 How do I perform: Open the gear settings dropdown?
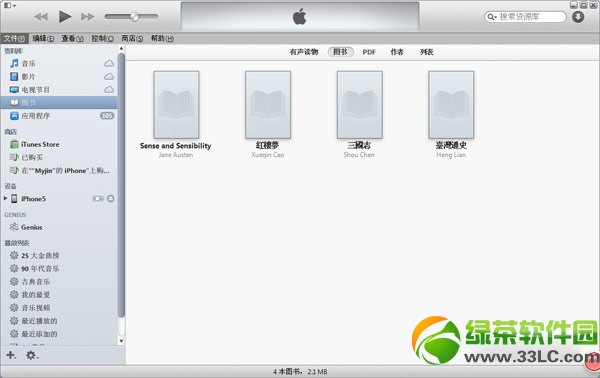pyautogui.click(x=32, y=355)
